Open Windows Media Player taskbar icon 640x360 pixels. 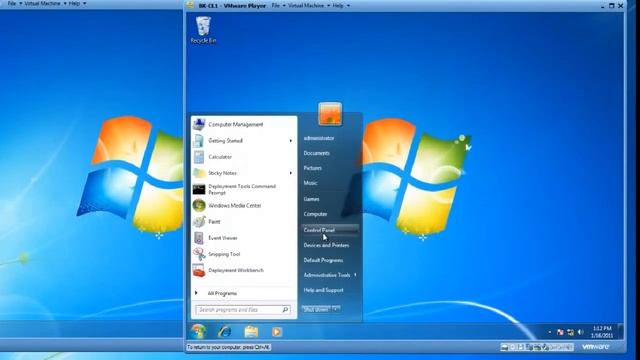point(277,332)
